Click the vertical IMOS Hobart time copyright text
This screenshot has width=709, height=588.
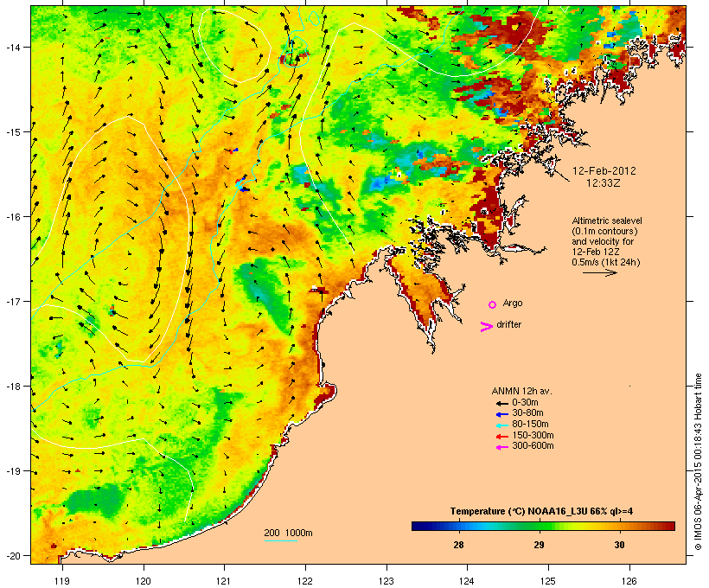698,462
